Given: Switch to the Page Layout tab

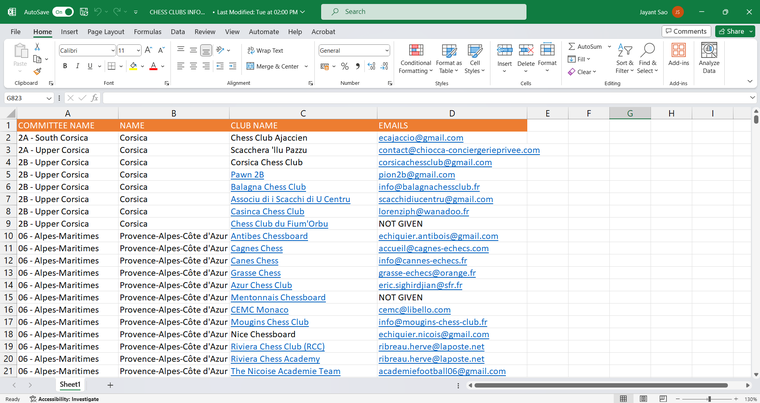Looking at the screenshot, I should pyautogui.click(x=106, y=31).
